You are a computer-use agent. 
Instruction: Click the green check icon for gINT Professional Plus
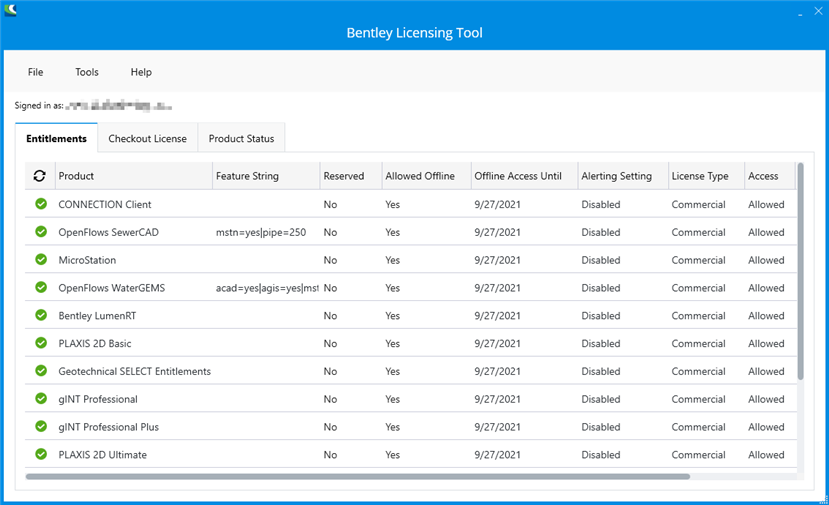tap(41, 426)
